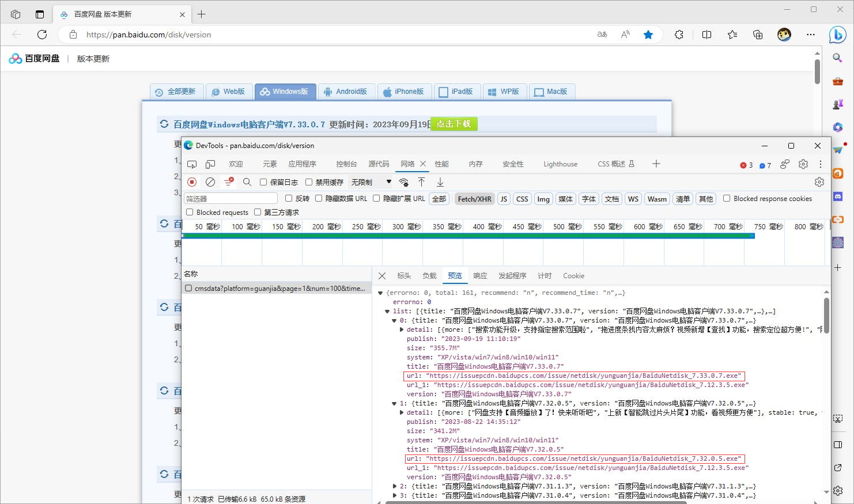Open network conditions wifi icon
The width and height of the screenshot is (854, 504).
point(404,183)
